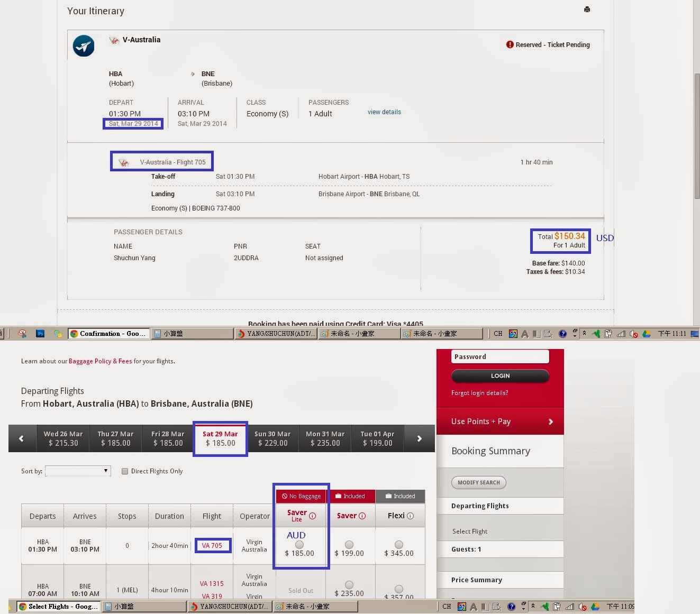Open the VA 1315 flight link
Image resolution: width=700 pixels, height=614 pixels.
coord(212,583)
